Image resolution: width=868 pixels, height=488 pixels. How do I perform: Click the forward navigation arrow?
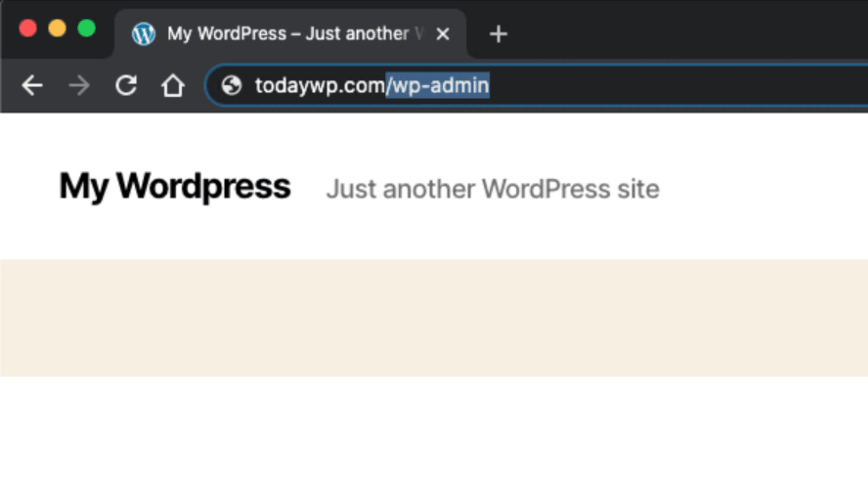point(79,85)
